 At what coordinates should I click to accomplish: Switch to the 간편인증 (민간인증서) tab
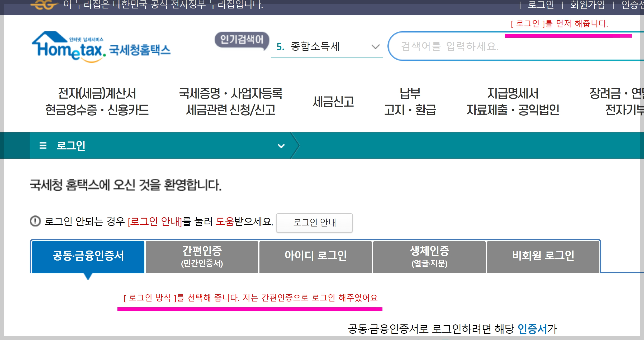coord(202,256)
